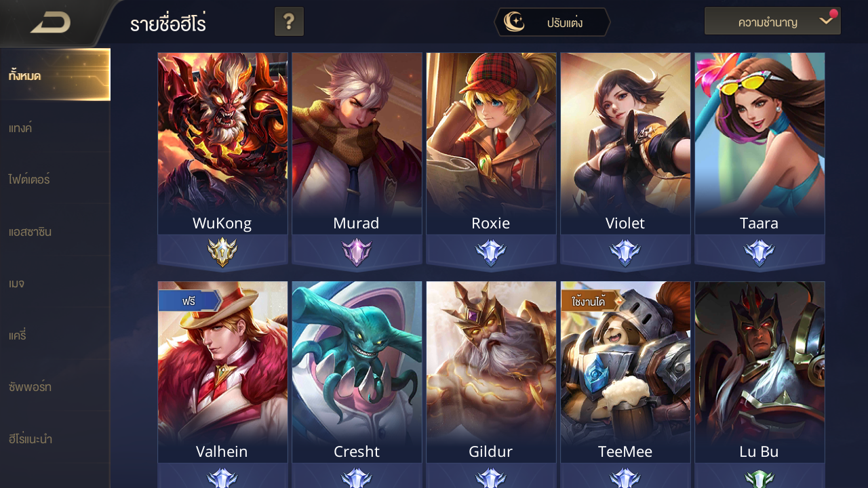This screenshot has width=868, height=488.
Task: Click the back arrow icon
Action: (51, 24)
